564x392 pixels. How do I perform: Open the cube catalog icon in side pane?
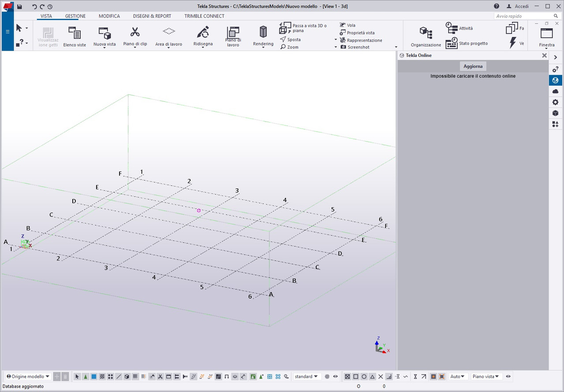click(x=556, y=113)
